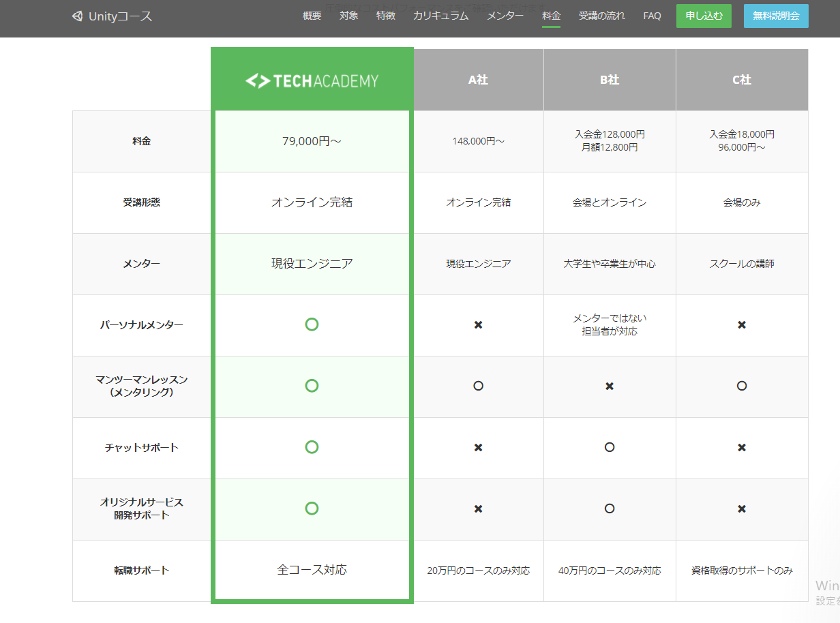The width and height of the screenshot is (840, 623).
Task: Click the 79,000円～ price cell
Action: [312, 141]
